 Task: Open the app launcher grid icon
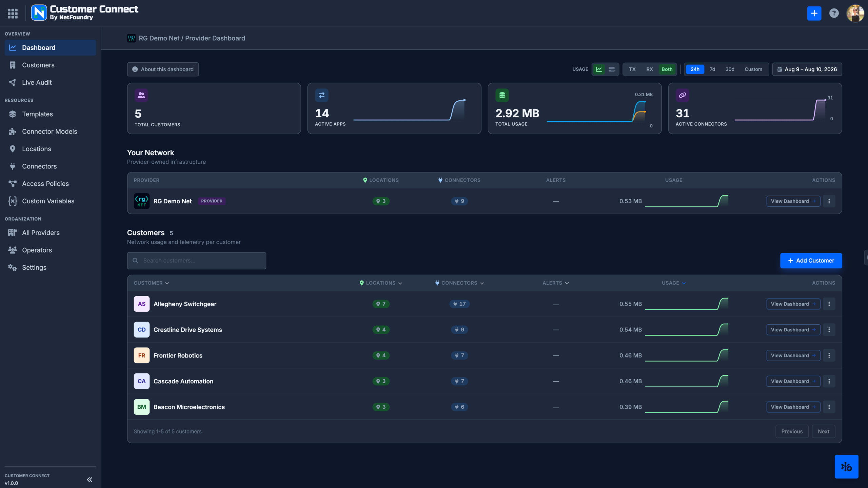click(13, 14)
